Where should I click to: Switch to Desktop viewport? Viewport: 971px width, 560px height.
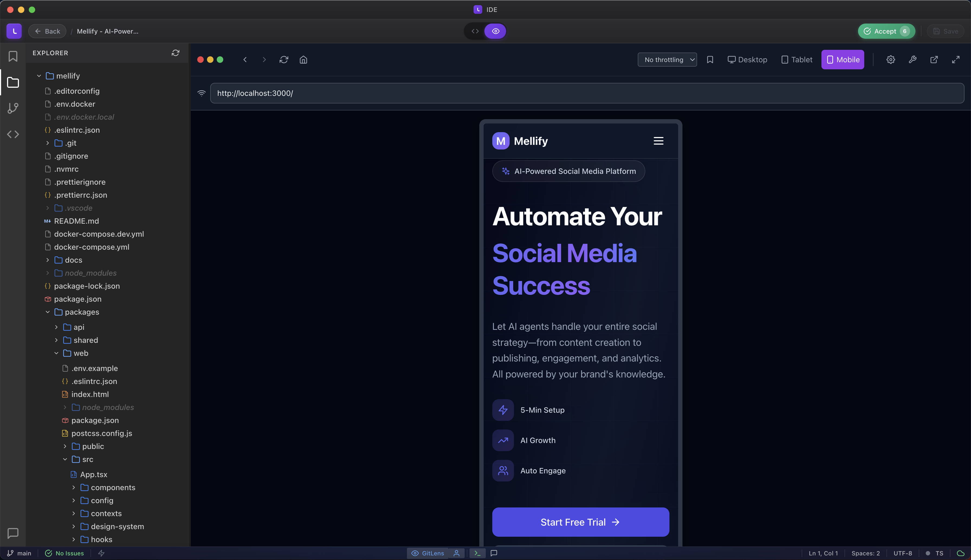pos(747,60)
